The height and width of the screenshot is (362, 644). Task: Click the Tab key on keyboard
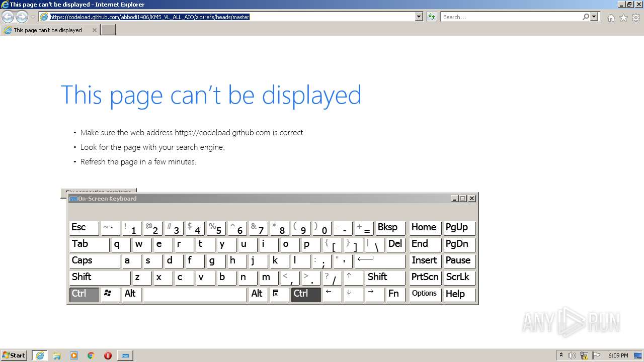pyautogui.click(x=89, y=244)
